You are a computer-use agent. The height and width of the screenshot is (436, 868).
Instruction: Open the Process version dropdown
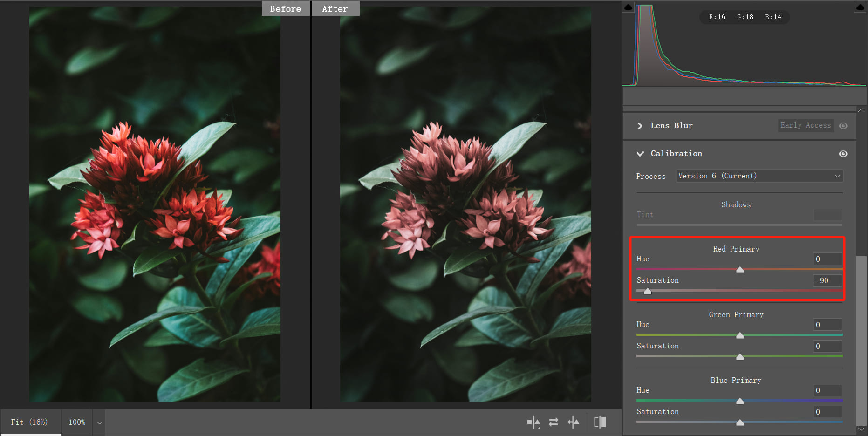759,176
